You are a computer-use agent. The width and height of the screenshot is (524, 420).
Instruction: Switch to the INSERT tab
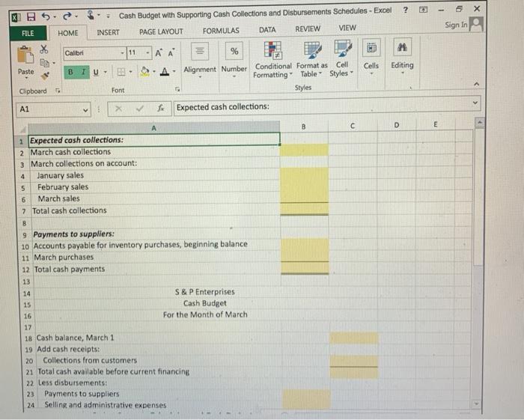[108, 32]
